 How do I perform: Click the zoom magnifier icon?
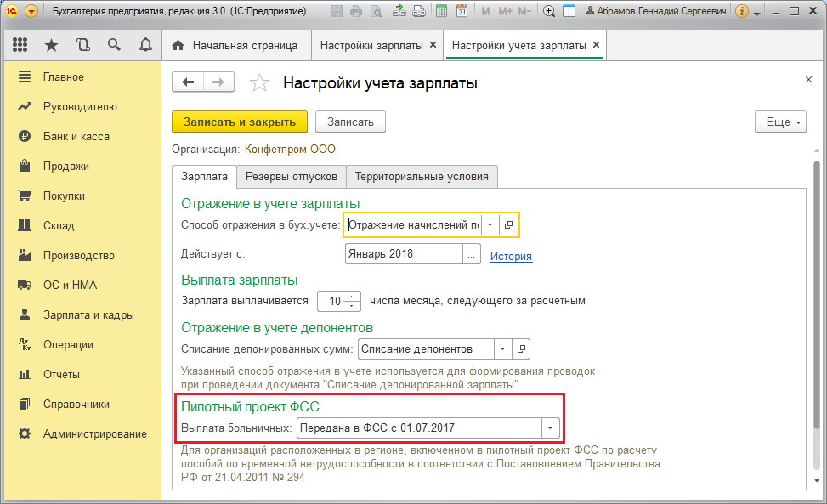(549, 11)
